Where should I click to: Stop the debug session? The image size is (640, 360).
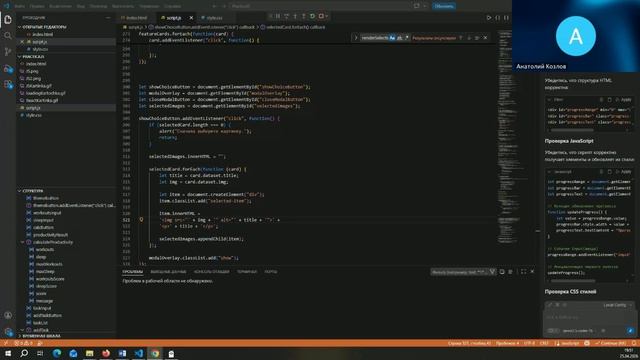(x=321, y=16)
